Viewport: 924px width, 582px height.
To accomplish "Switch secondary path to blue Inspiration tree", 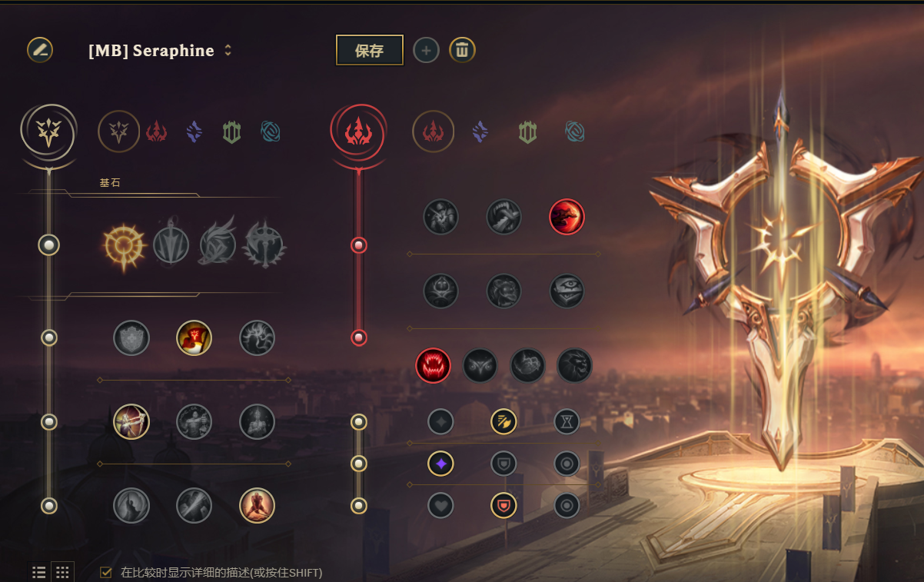I will click(574, 132).
